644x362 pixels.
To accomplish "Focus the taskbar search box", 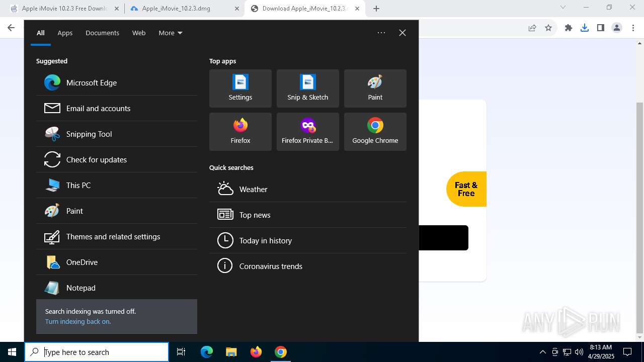I will point(97,352).
